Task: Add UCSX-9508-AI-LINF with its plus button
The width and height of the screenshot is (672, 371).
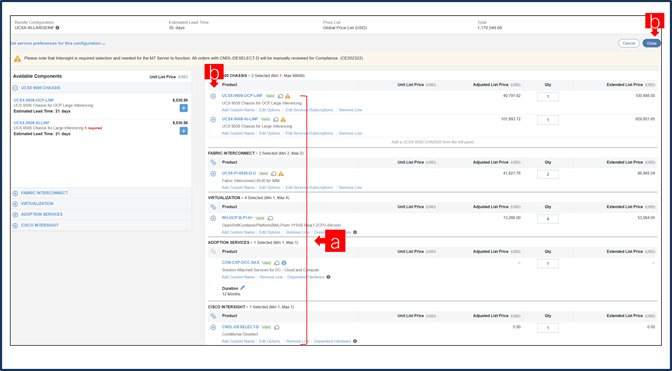Action: (183, 131)
